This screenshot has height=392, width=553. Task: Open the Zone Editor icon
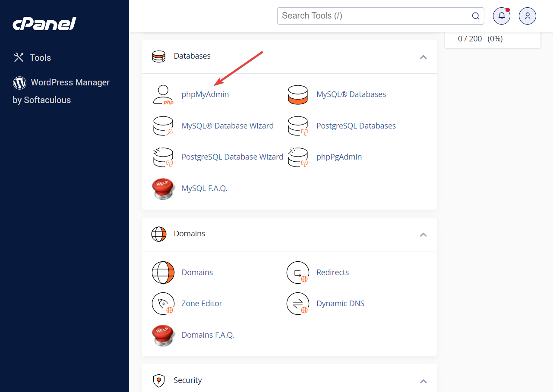coord(163,304)
